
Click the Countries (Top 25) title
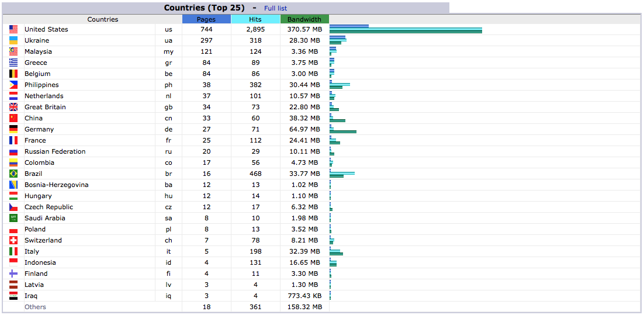[x=204, y=8]
